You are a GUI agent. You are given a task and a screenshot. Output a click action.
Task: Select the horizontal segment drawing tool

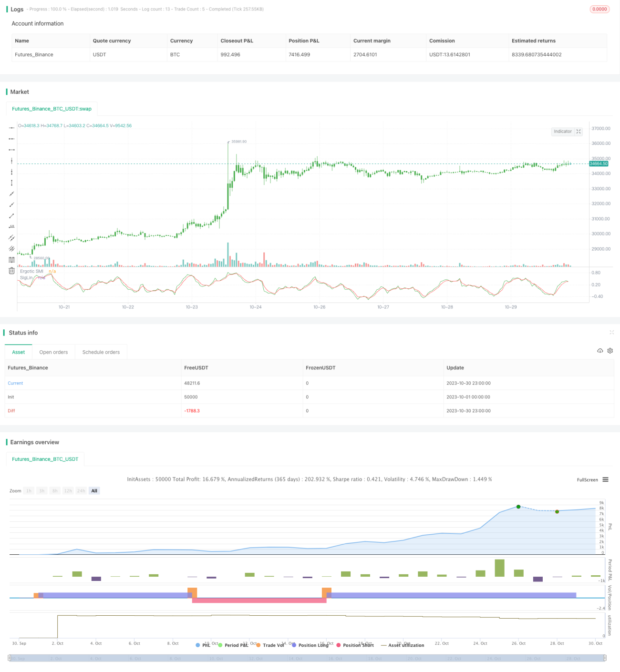[x=11, y=150]
